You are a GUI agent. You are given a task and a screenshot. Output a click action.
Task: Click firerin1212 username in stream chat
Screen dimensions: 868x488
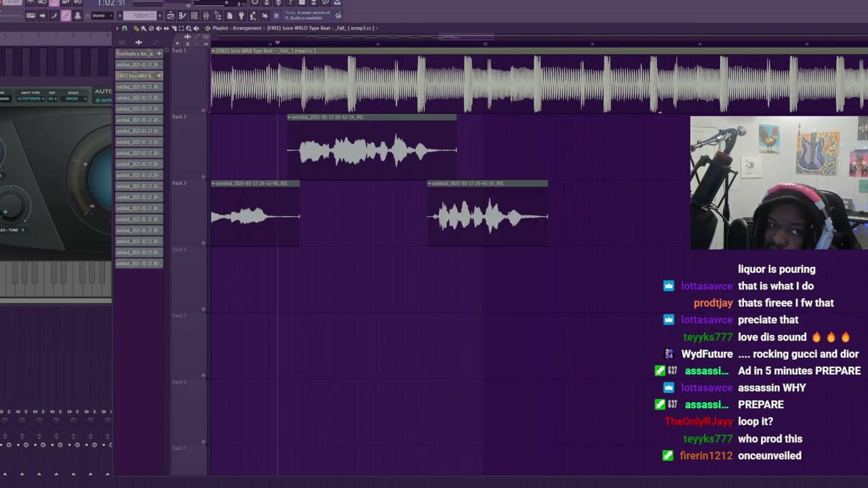click(x=706, y=455)
